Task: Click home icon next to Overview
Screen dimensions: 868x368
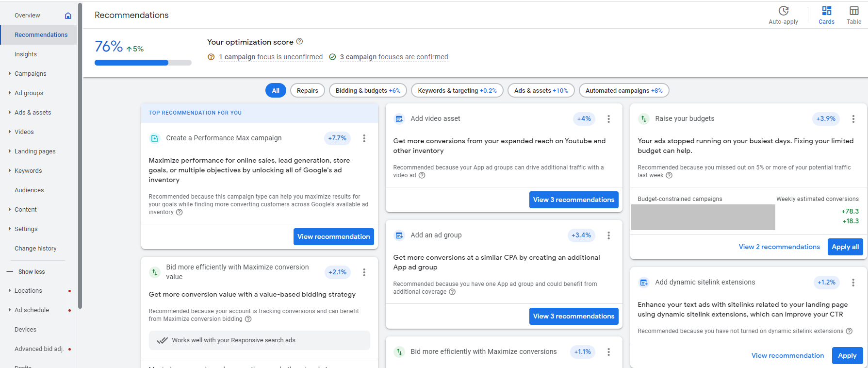Action: [68, 16]
